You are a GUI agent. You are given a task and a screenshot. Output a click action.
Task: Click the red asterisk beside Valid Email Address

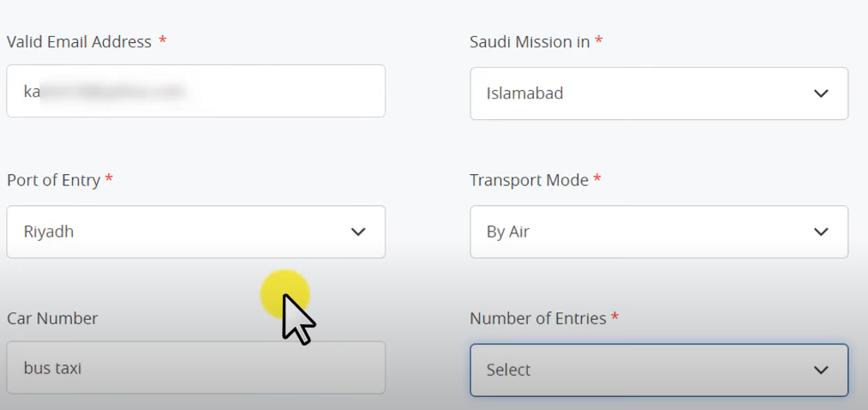[162, 40]
